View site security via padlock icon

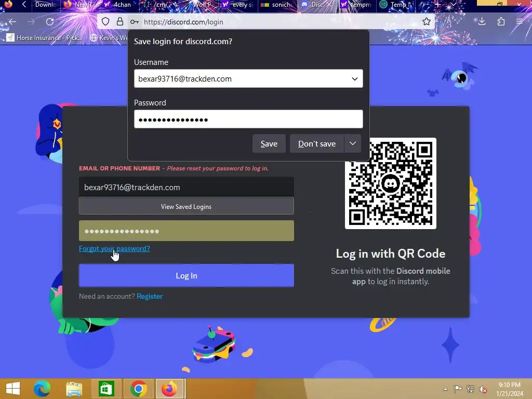click(x=120, y=22)
